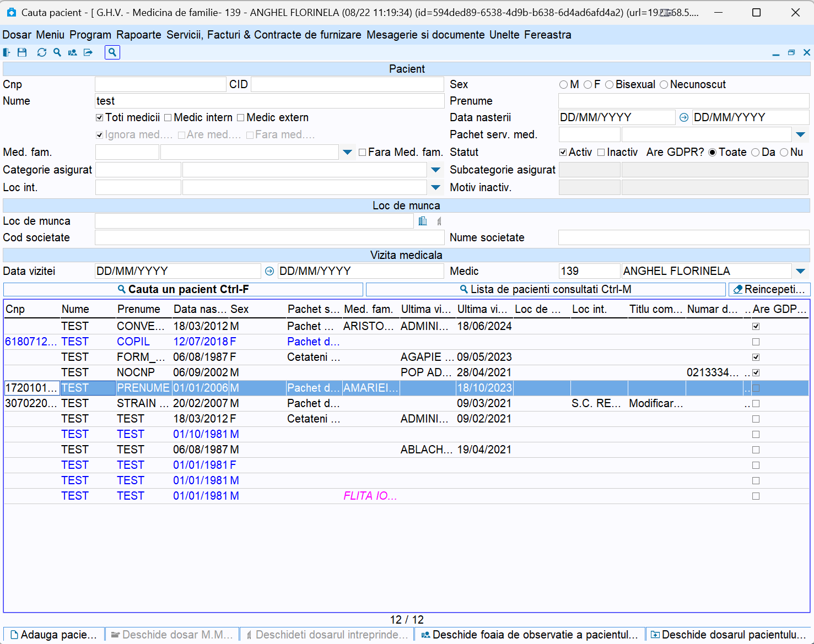The image size is (814, 644).
Task: Click the pink FLITA IO... cell
Action: (x=370, y=496)
